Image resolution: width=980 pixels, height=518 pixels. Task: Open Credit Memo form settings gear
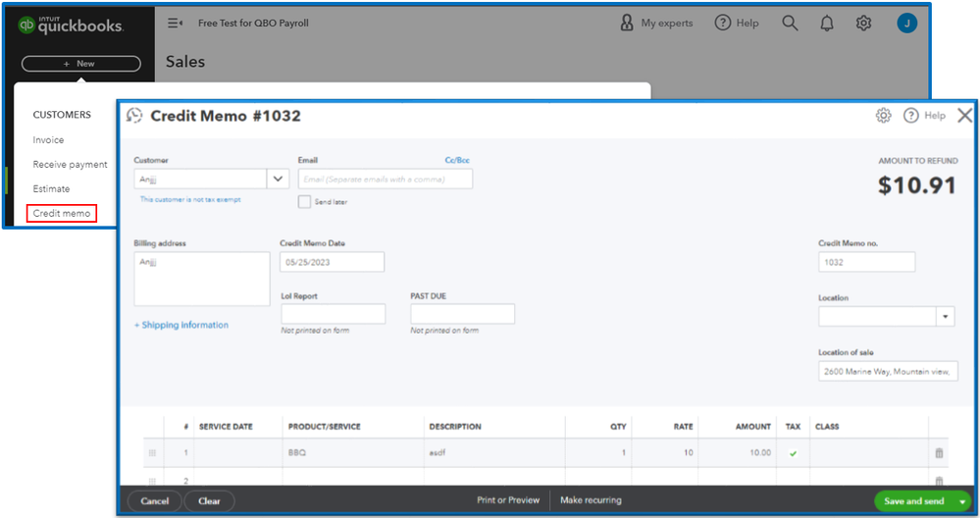(x=883, y=116)
